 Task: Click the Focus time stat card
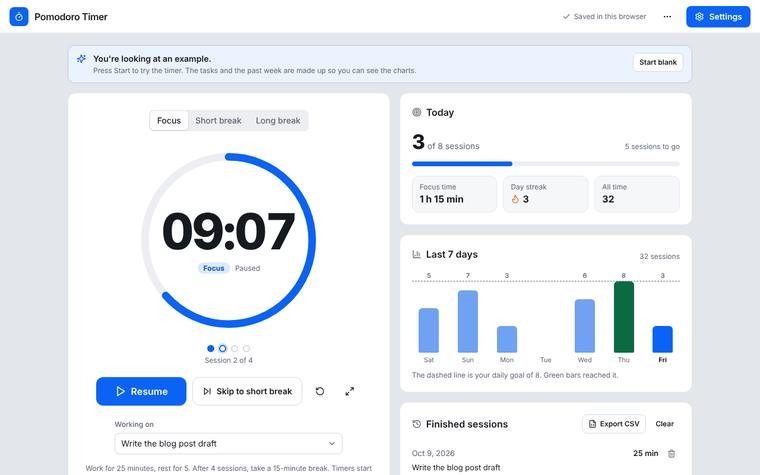(x=454, y=194)
